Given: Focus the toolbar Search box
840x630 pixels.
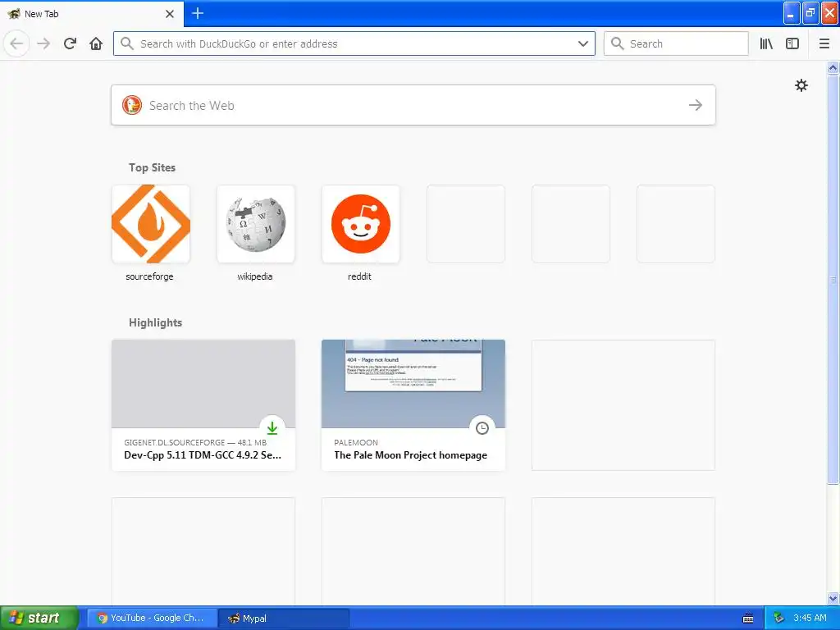Looking at the screenshot, I should pos(676,43).
